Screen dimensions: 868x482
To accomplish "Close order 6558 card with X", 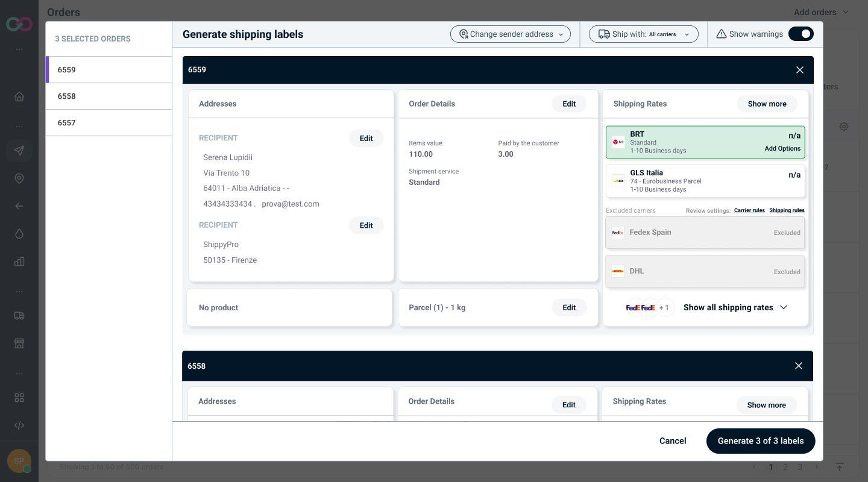I will tap(799, 366).
